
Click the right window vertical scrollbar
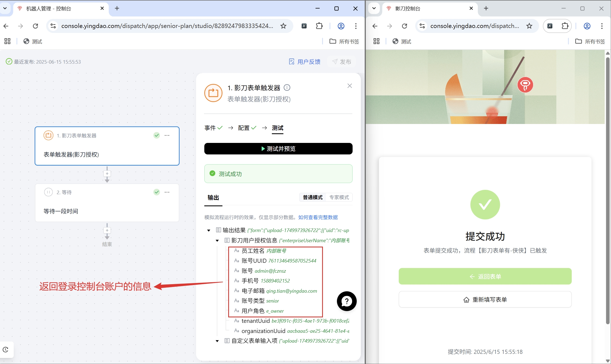(x=608, y=192)
